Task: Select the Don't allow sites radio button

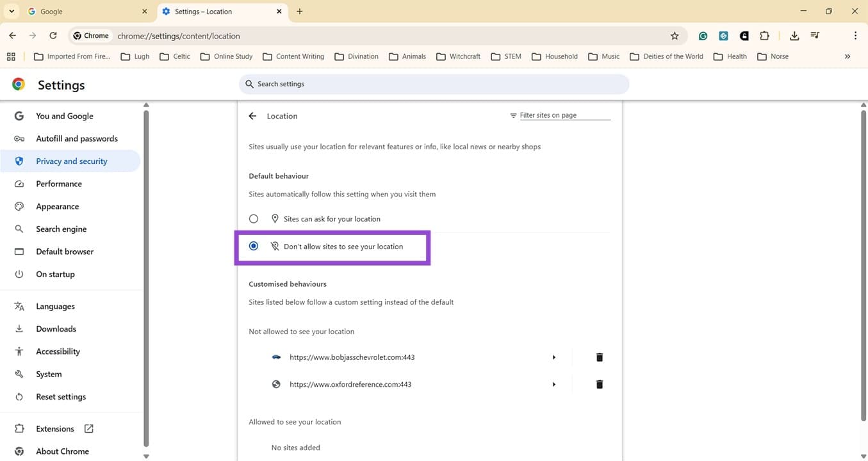Action: click(x=253, y=245)
